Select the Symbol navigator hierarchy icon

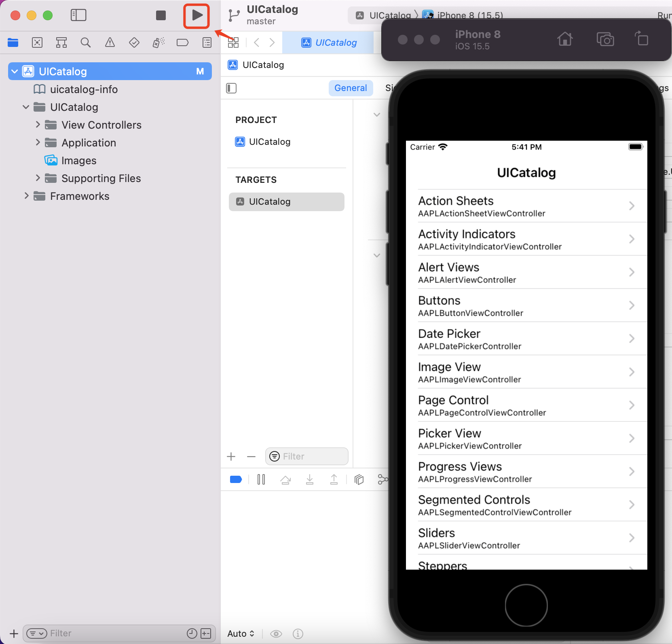[x=61, y=42]
